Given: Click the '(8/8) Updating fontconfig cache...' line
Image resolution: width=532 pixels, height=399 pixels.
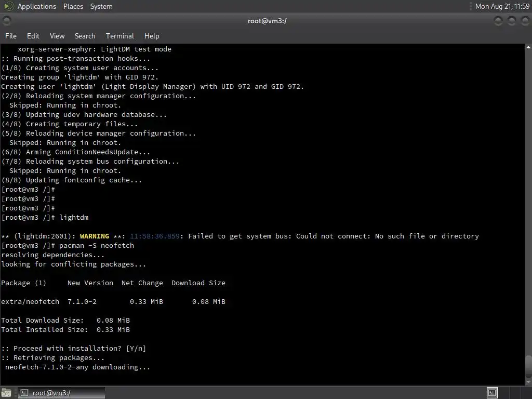Looking at the screenshot, I should pyautogui.click(x=72, y=180).
